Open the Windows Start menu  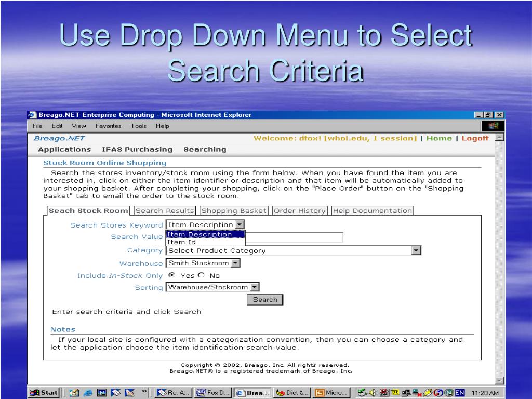click(x=44, y=393)
